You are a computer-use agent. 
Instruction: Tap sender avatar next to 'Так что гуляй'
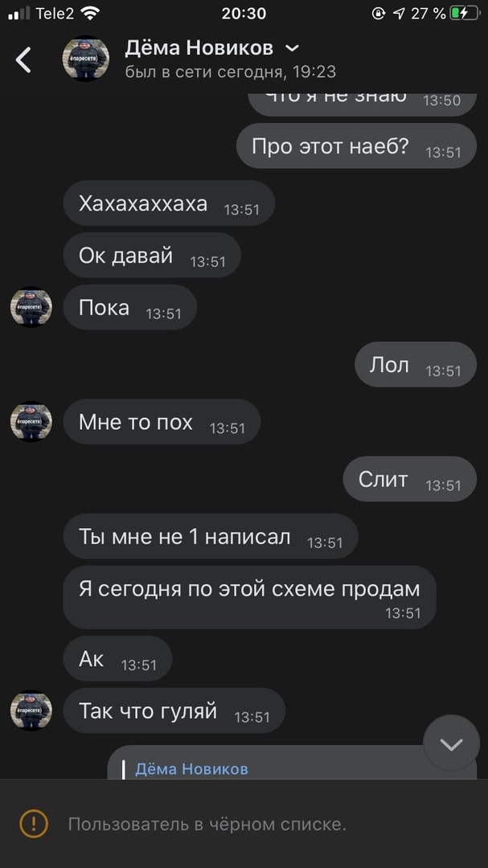[x=31, y=710]
